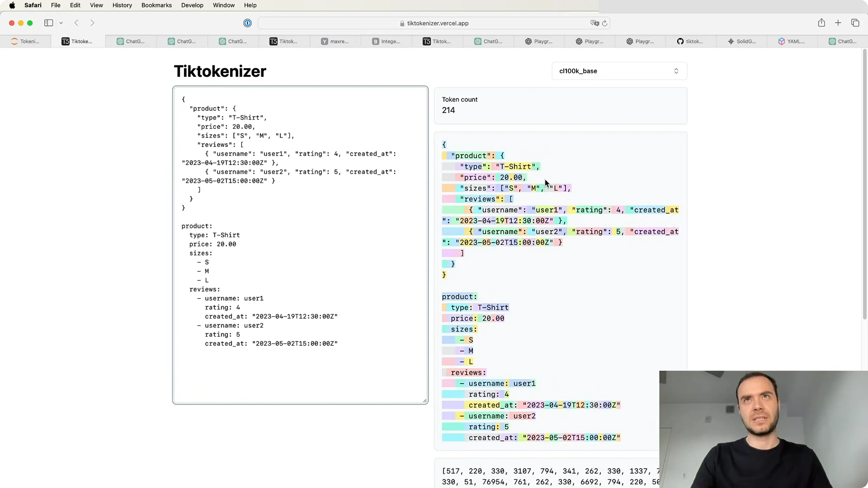Open the File menu
This screenshot has width=868, height=488.
[x=56, y=5]
